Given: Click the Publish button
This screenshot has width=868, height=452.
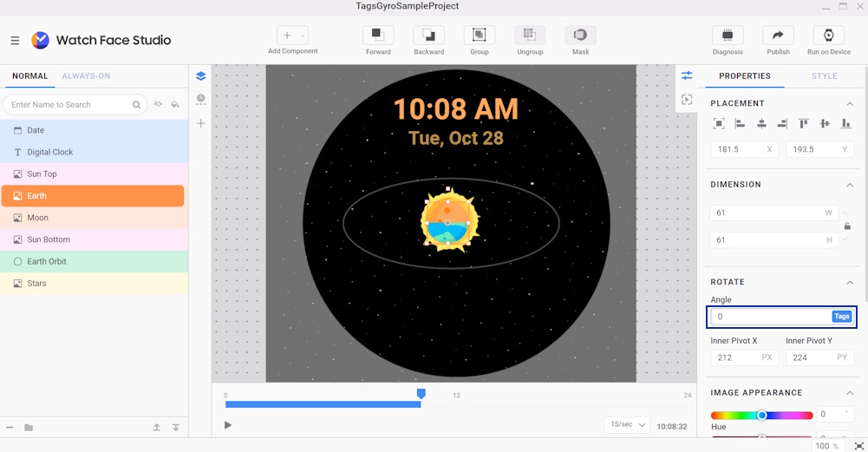Looking at the screenshot, I should (x=778, y=35).
